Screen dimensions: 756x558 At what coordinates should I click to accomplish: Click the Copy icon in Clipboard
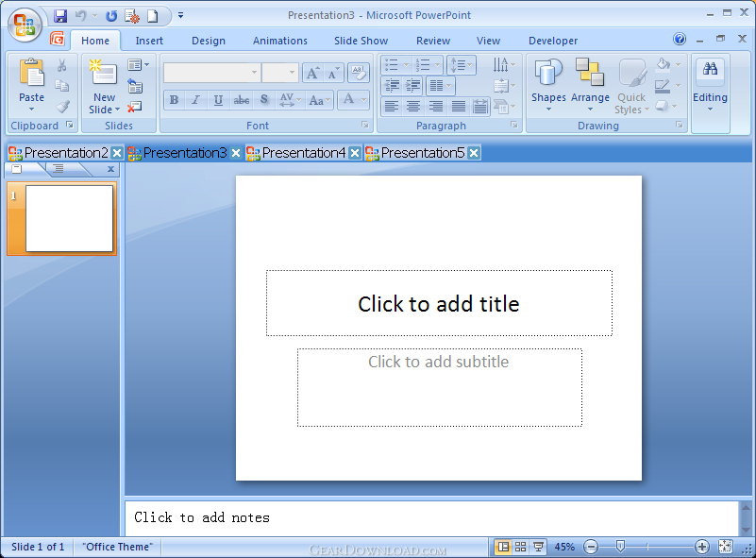61,86
